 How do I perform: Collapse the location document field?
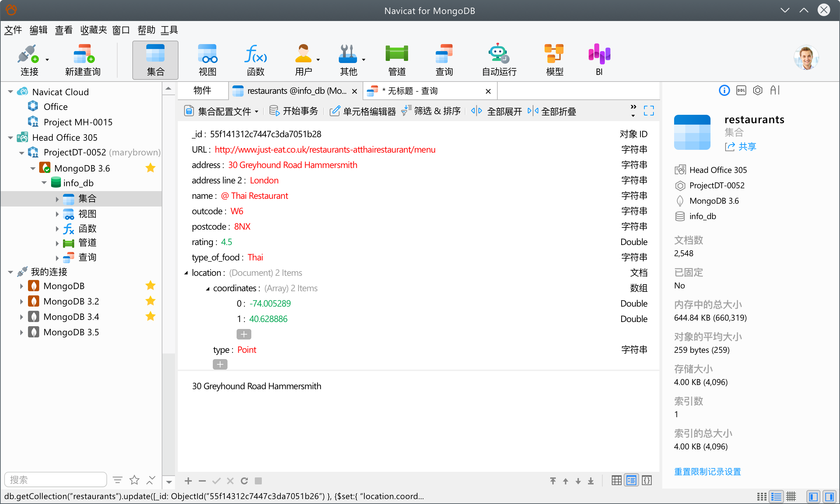[x=186, y=273]
